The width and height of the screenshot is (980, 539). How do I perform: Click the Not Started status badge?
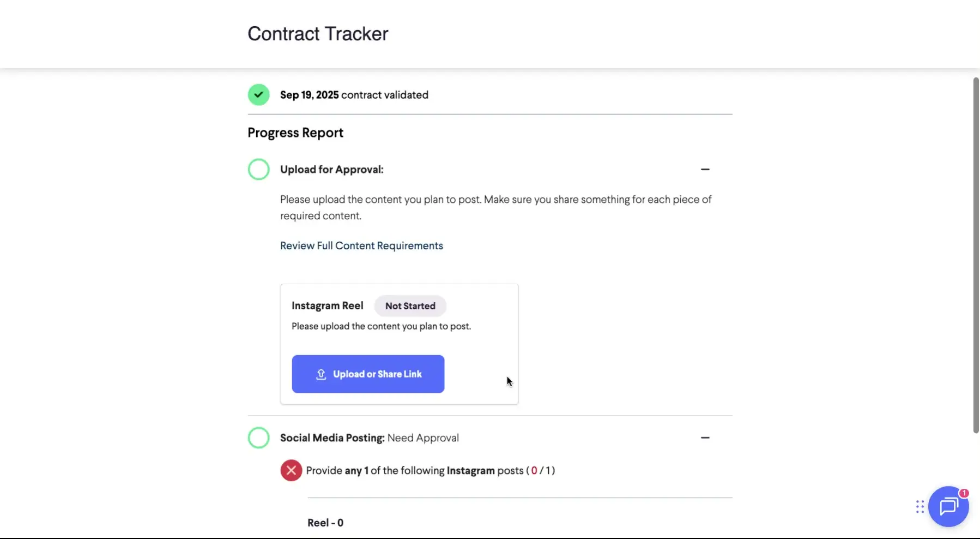pyautogui.click(x=410, y=306)
